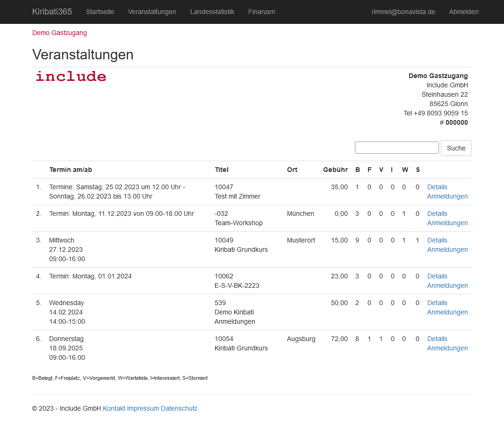
Task: Click the 85625 Glonn address line
Action: click(449, 104)
